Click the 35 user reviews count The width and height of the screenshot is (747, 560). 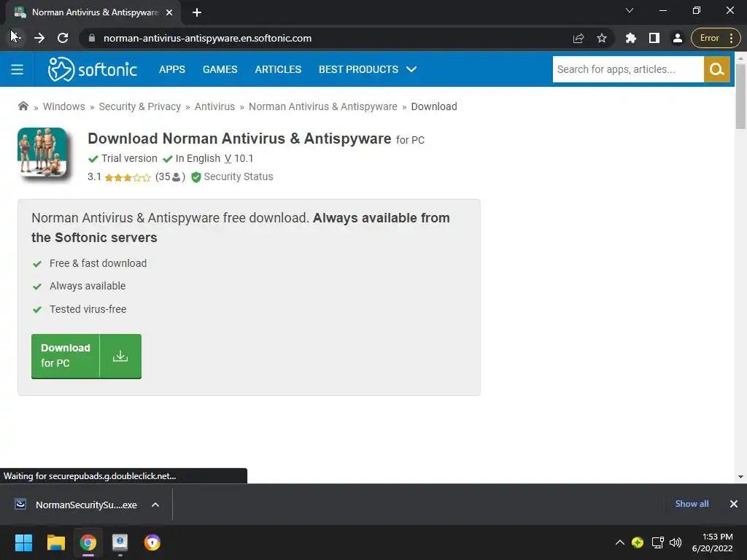(x=170, y=177)
